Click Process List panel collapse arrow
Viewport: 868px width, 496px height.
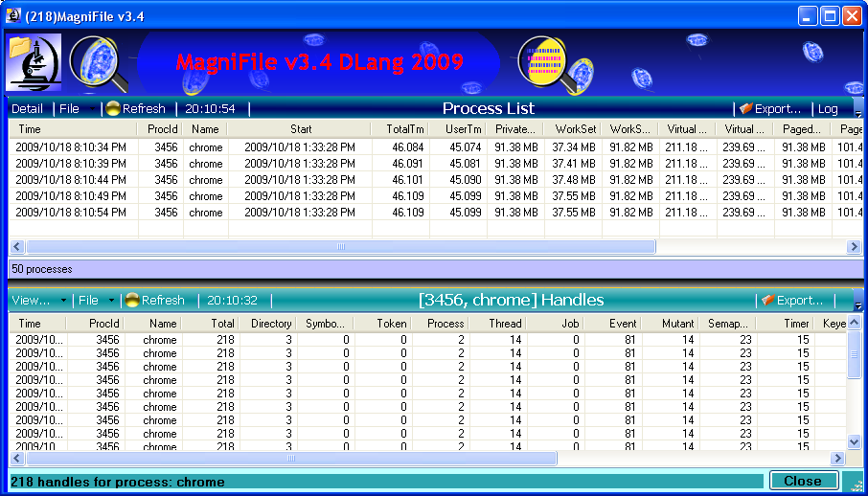point(858,114)
